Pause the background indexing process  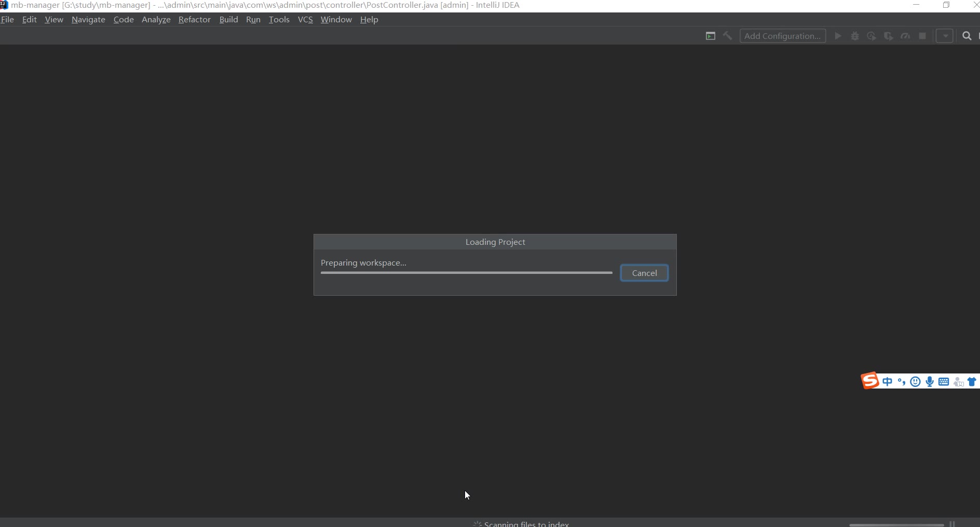952,524
